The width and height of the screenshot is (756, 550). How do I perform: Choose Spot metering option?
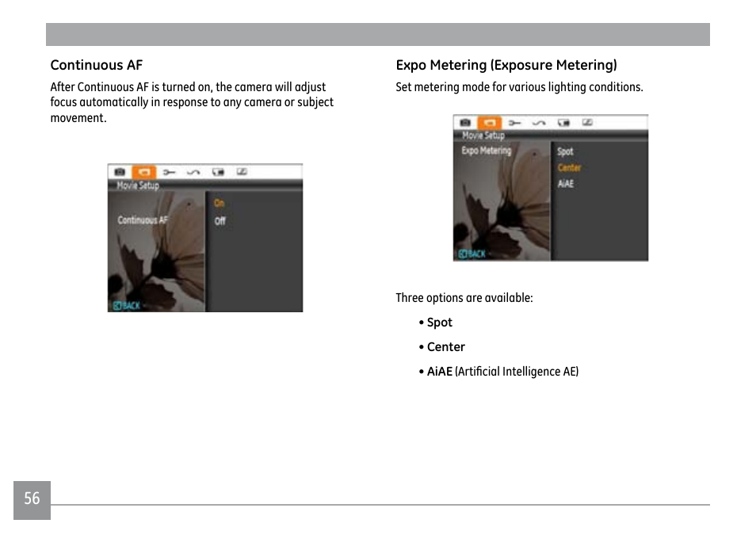pyautogui.click(x=565, y=151)
